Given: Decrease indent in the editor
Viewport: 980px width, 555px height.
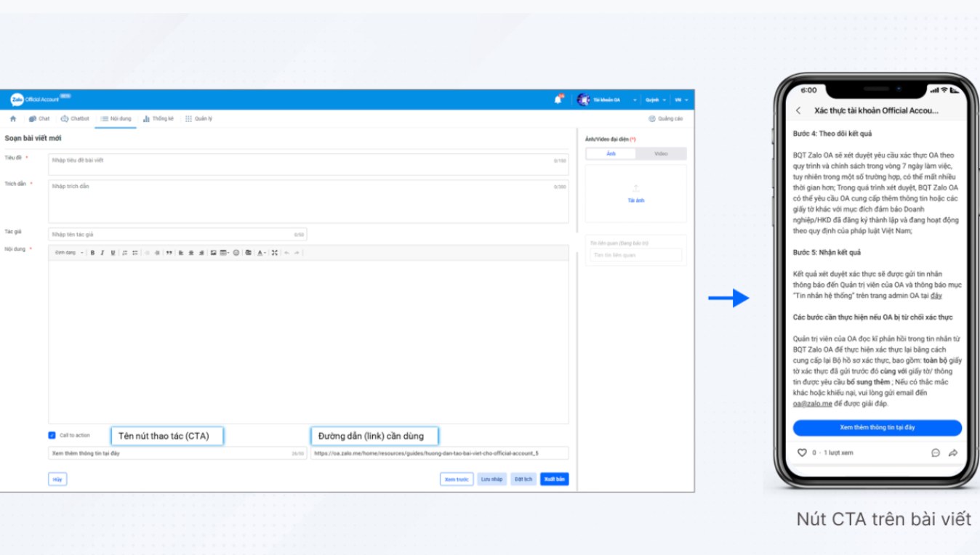Looking at the screenshot, I should click(147, 253).
